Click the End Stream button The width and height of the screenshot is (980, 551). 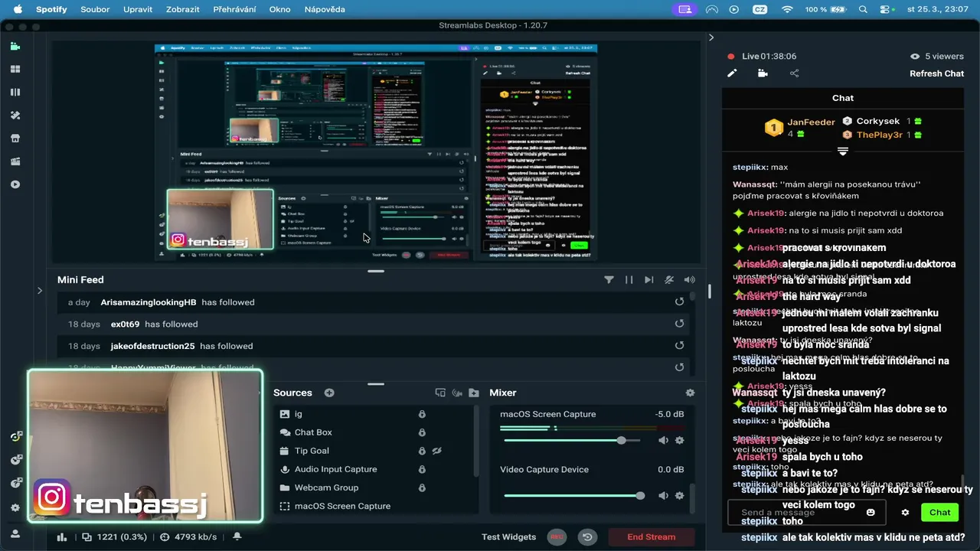tap(652, 537)
